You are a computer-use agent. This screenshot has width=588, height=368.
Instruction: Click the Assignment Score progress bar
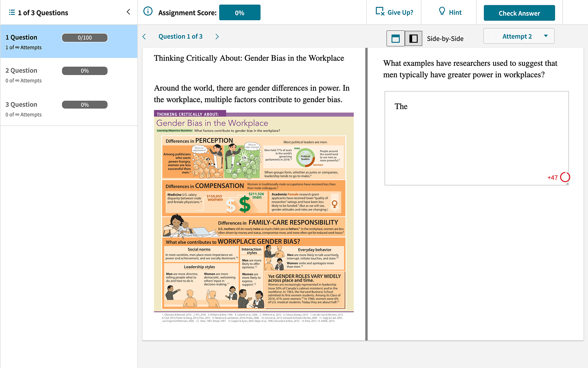(x=239, y=12)
